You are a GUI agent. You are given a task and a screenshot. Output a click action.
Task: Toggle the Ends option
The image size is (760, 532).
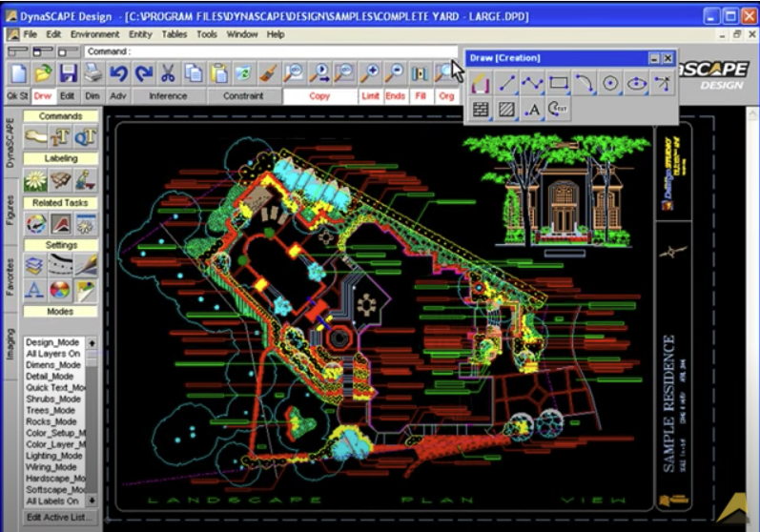[x=396, y=96]
